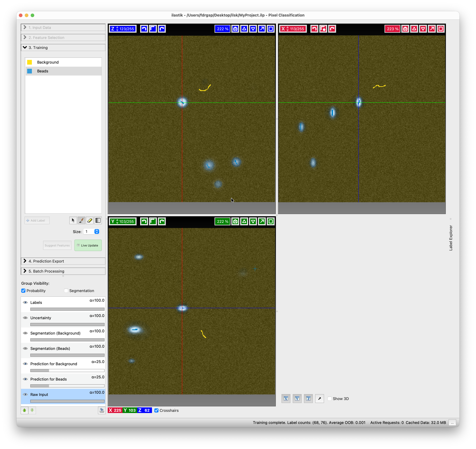Select the Beads label row
Viewport: 476px width, 449px height.
(63, 71)
